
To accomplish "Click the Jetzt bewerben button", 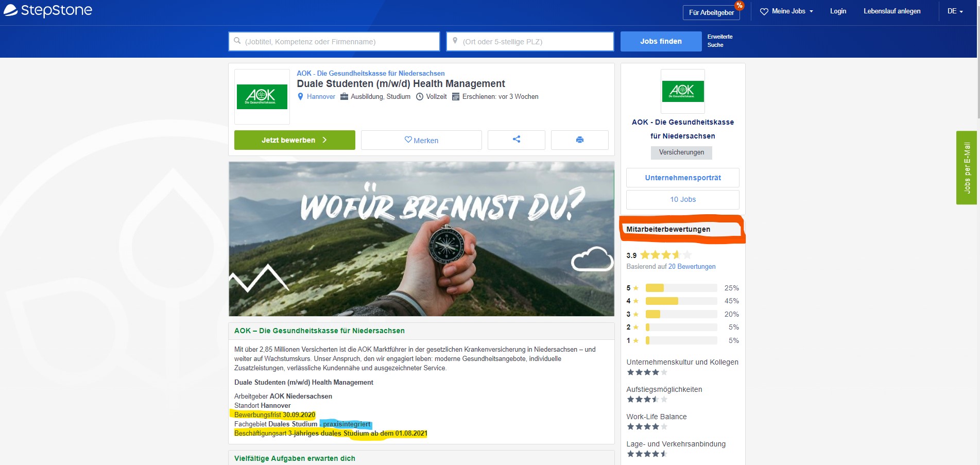I will 295,140.
